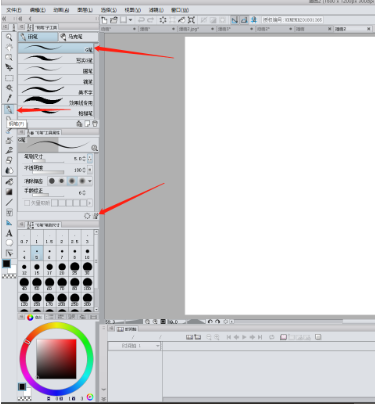Open the 窗口 menu
The height and width of the screenshot is (404, 375).
click(180, 10)
